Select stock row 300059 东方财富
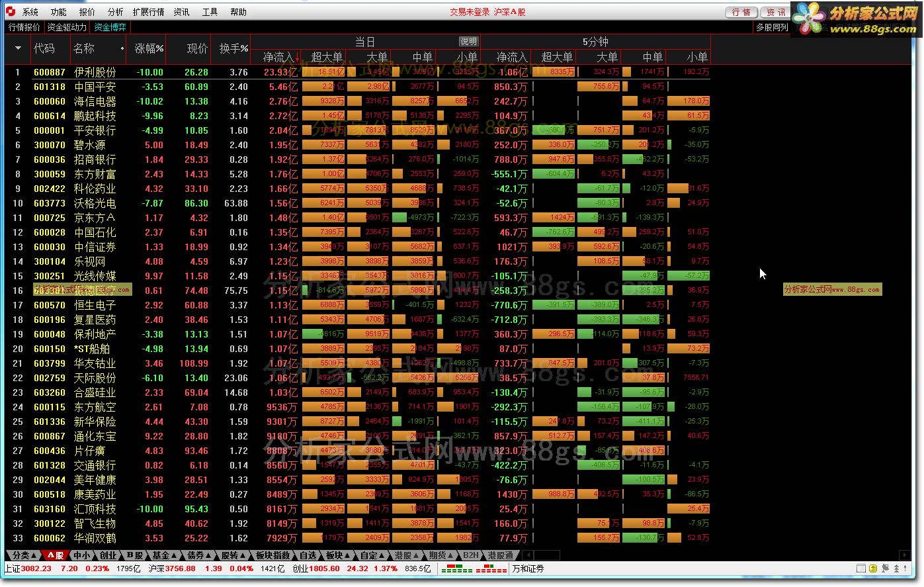Screen dimensions: 924x587 pyautogui.click(x=357, y=174)
